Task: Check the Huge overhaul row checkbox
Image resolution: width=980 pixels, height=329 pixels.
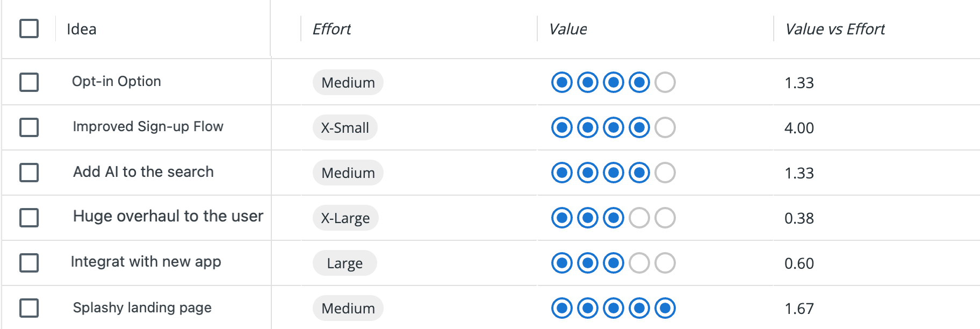Action: click(x=29, y=218)
